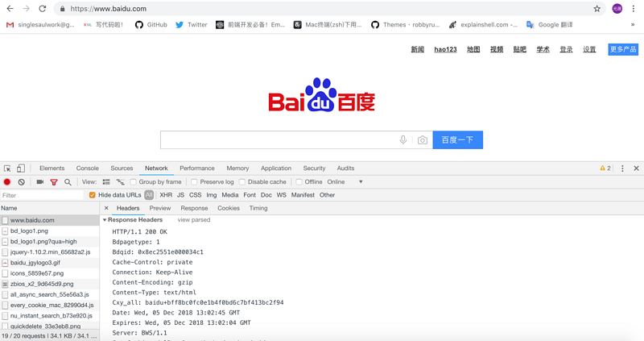
Task: Switch to the Sources tab
Action: [122, 168]
